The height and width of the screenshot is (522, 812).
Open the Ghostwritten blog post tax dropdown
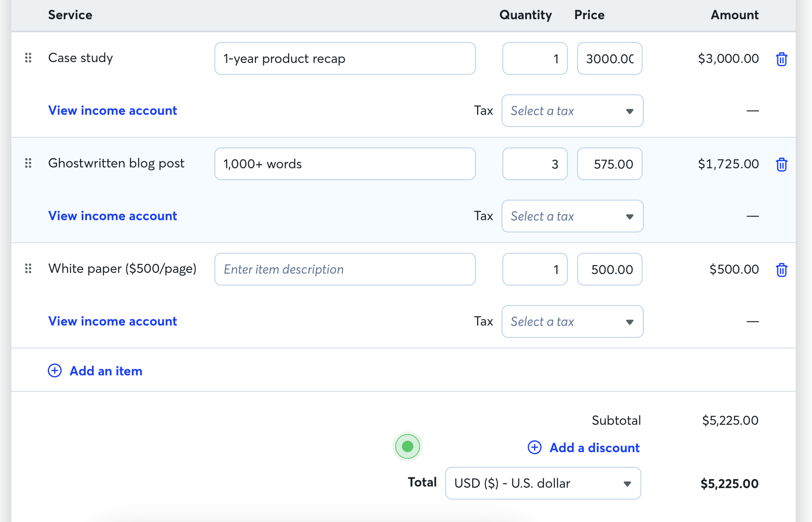point(572,216)
